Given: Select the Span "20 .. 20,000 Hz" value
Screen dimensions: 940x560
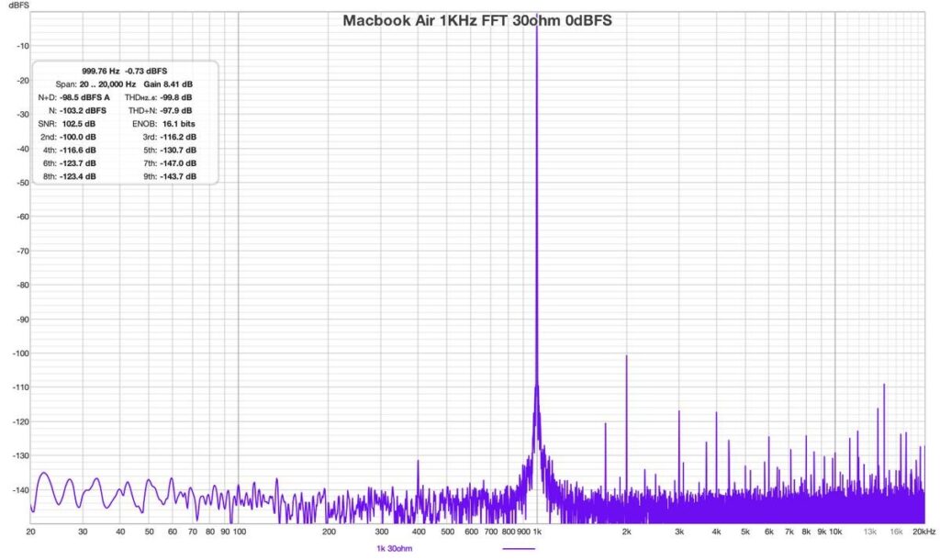Looking at the screenshot, I should (108, 84).
